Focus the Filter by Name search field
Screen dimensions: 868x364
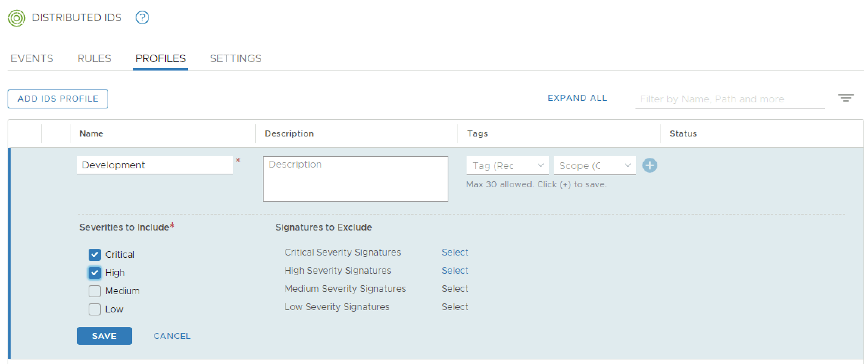pos(729,99)
